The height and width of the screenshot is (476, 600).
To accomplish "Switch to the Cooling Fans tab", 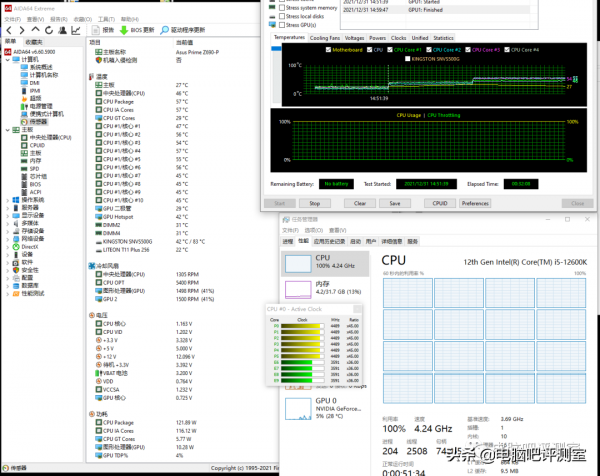I will (x=324, y=37).
